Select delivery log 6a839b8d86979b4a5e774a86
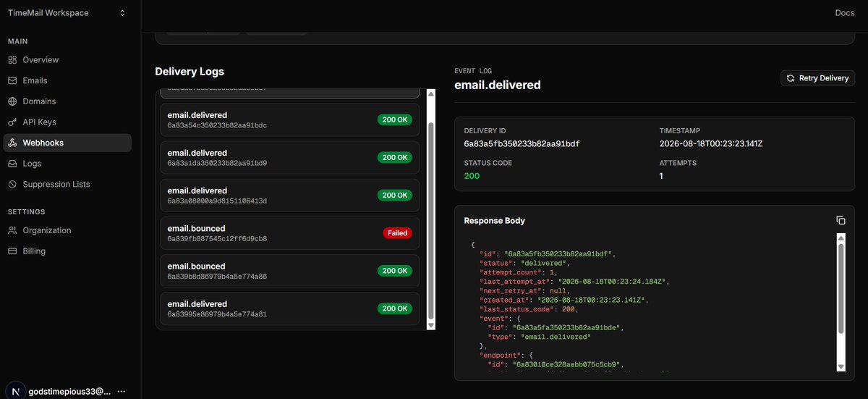The image size is (868, 399). click(x=289, y=271)
